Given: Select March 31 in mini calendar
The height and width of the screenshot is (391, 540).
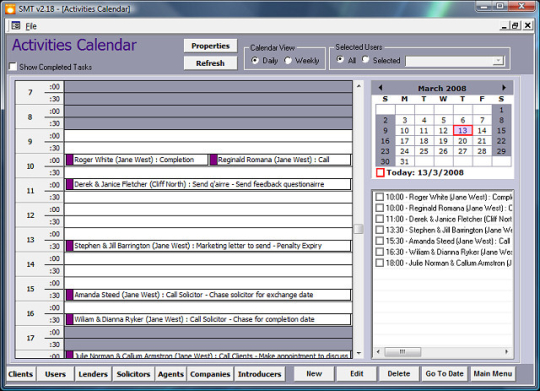Looking at the screenshot, I should click(x=405, y=162).
